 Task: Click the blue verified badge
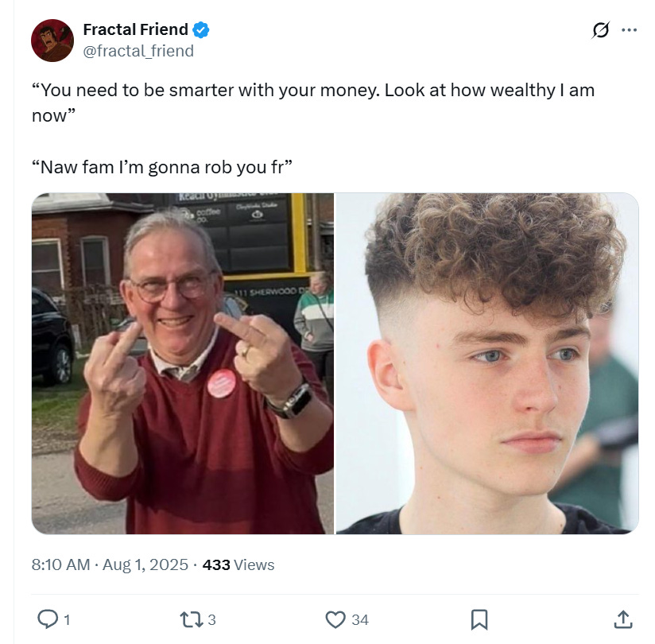tap(201, 30)
